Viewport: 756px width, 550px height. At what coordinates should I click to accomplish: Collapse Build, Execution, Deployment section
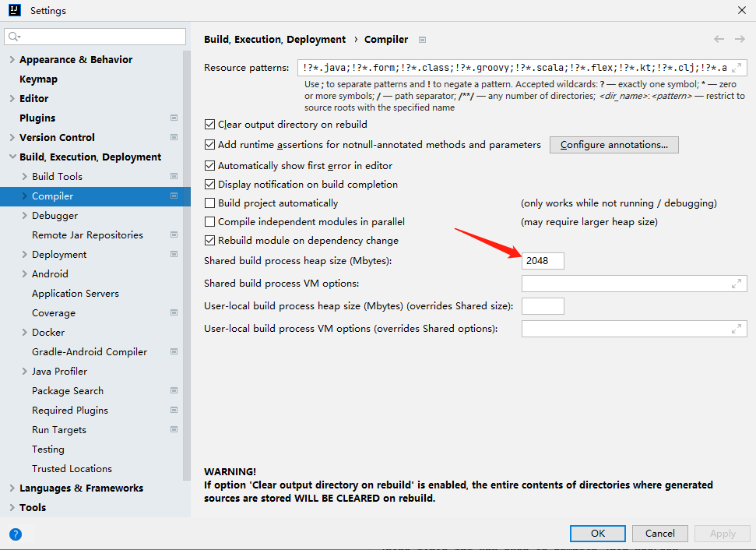[12, 157]
